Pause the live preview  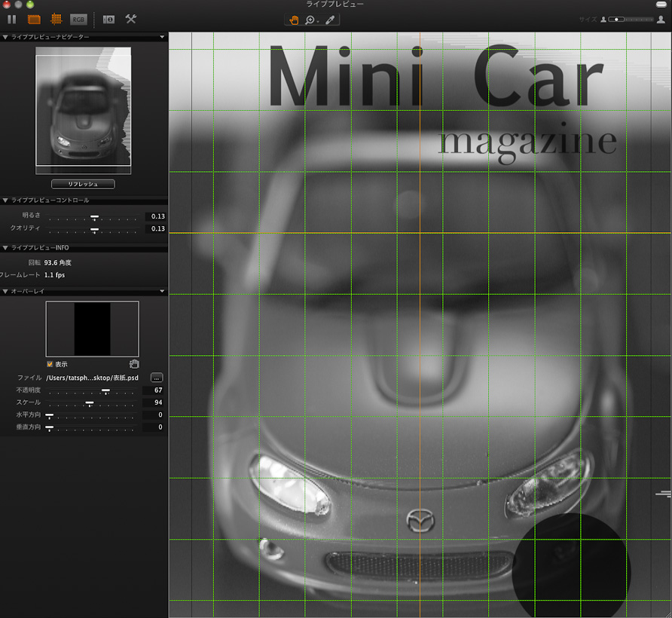[12, 19]
